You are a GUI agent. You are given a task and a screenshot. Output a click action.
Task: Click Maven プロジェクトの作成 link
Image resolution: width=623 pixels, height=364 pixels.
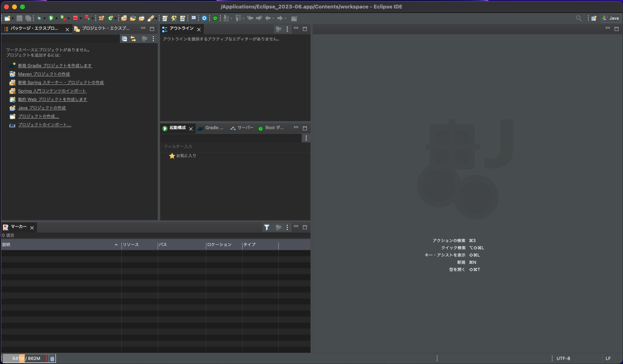point(44,74)
